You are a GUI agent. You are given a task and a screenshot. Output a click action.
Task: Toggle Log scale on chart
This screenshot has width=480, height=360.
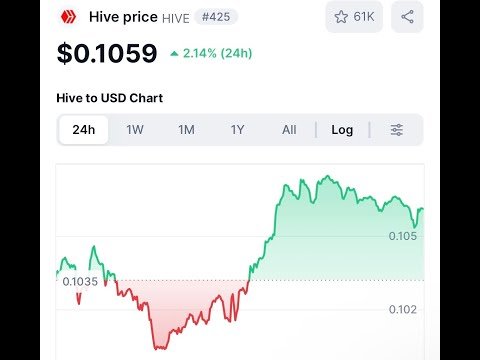[x=342, y=130]
